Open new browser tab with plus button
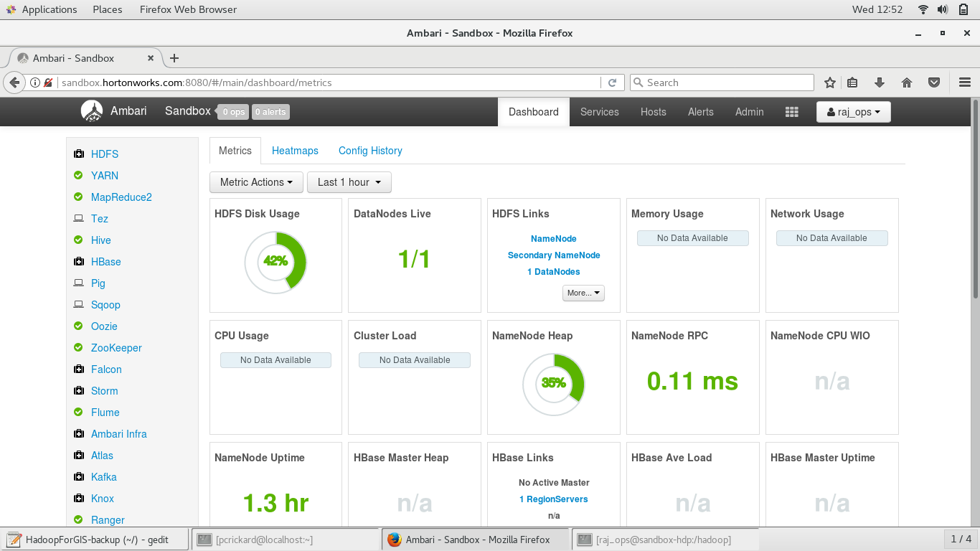 tap(174, 58)
